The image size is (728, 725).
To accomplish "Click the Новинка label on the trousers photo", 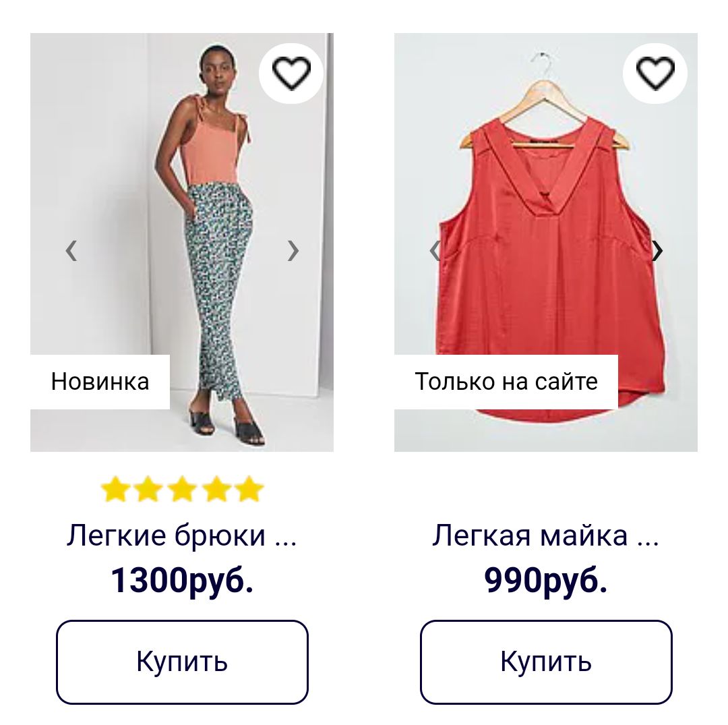I will pyautogui.click(x=100, y=382).
